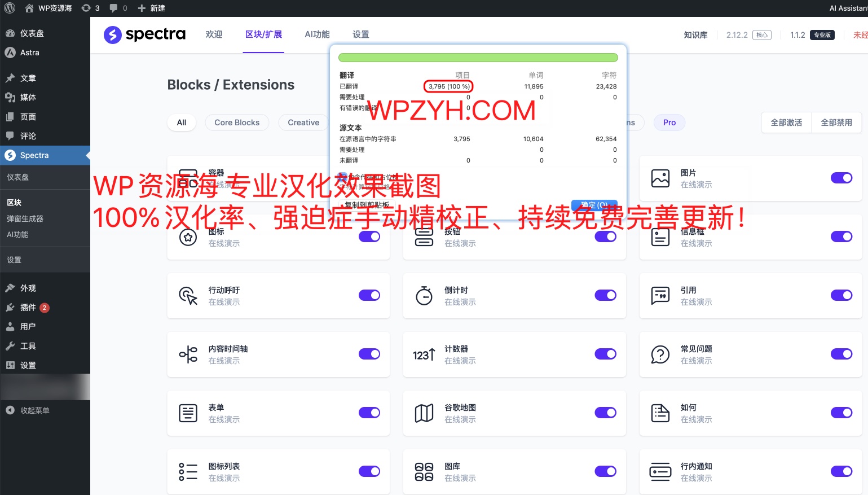Click the 行内通知 block icon

(x=660, y=472)
